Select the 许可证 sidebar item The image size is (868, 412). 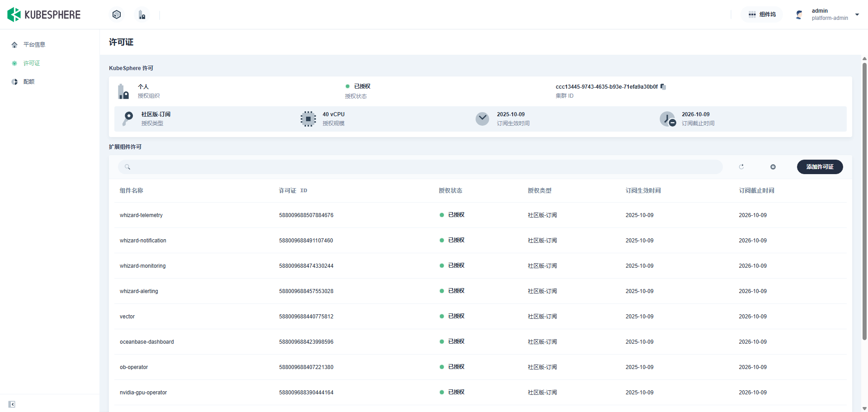(x=32, y=63)
